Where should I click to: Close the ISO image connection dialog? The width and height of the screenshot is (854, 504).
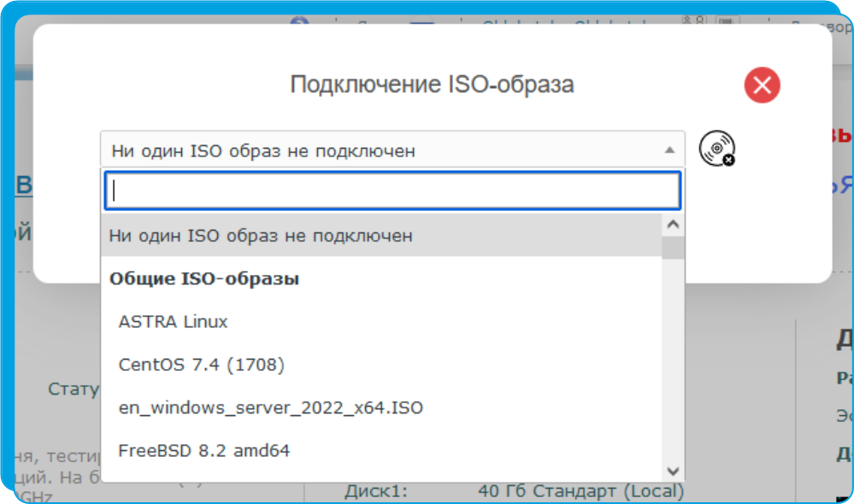[762, 85]
